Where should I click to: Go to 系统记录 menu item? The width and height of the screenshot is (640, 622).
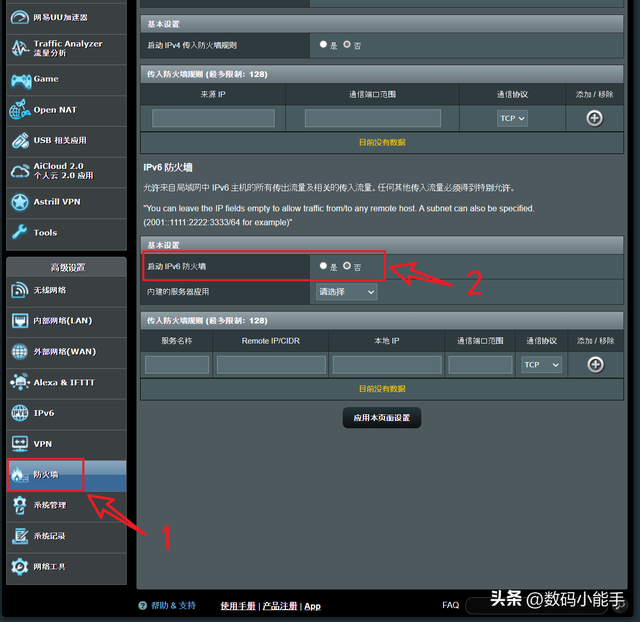click(x=67, y=536)
